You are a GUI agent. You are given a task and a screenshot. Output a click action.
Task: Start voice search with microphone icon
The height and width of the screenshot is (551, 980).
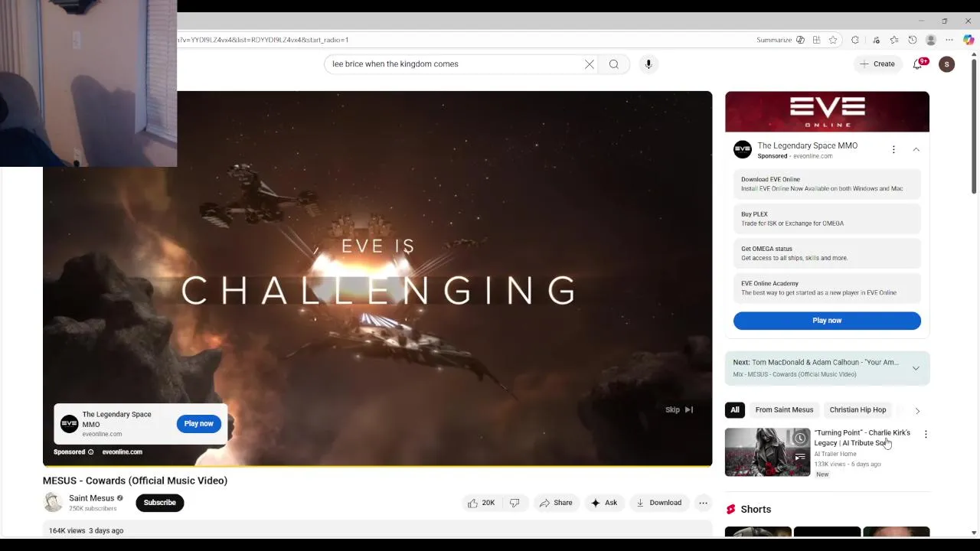[x=648, y=64]
